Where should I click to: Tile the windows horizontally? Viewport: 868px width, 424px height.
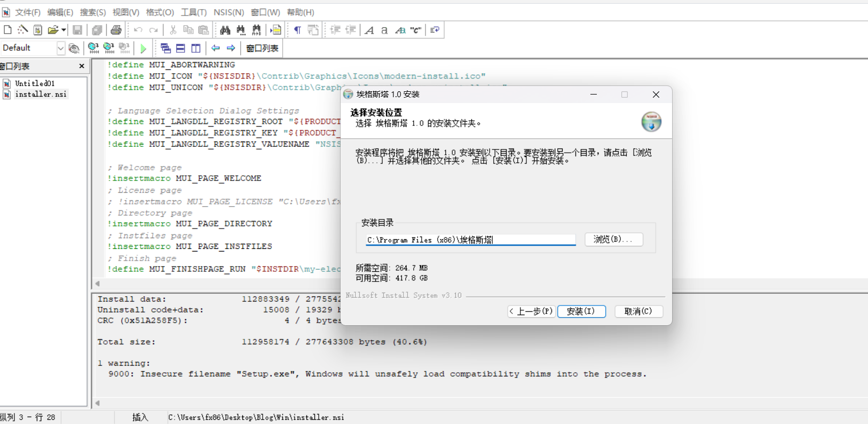pos(180,48)
